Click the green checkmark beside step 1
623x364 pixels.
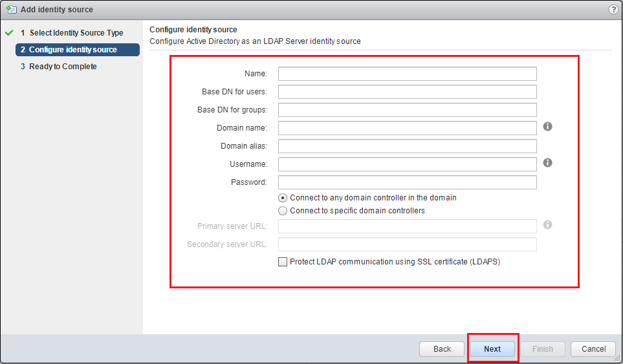tap(9, 33)
